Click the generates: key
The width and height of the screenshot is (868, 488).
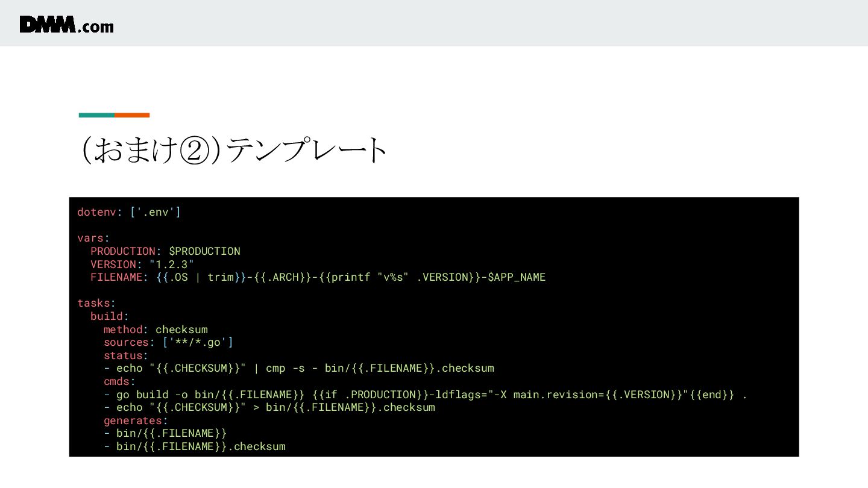(136, 421)
